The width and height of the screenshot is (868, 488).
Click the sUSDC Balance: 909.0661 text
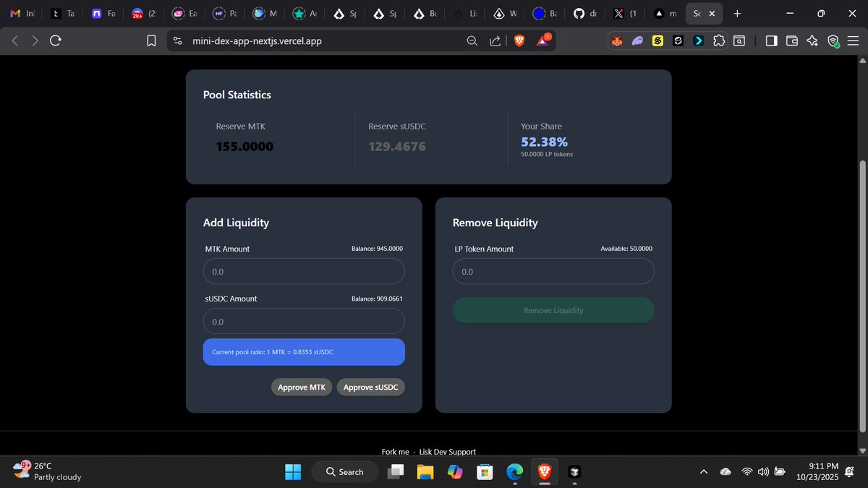tap(377, 299)
